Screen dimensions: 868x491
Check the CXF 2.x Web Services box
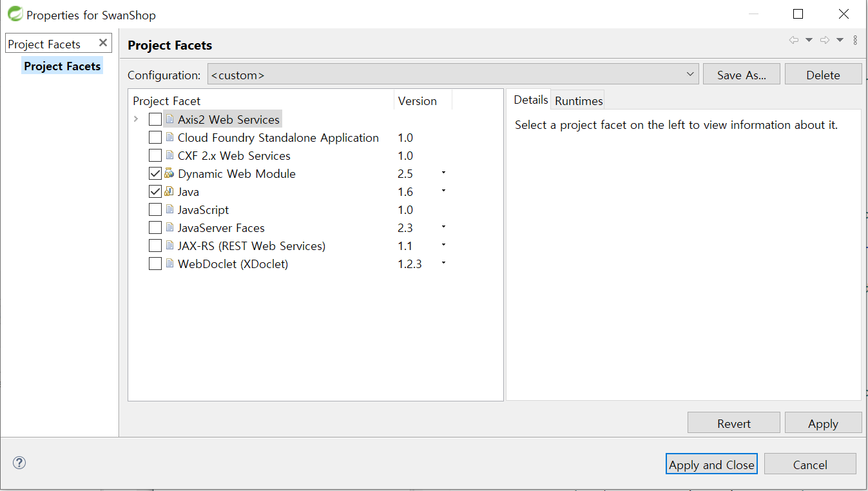(155, 155)
